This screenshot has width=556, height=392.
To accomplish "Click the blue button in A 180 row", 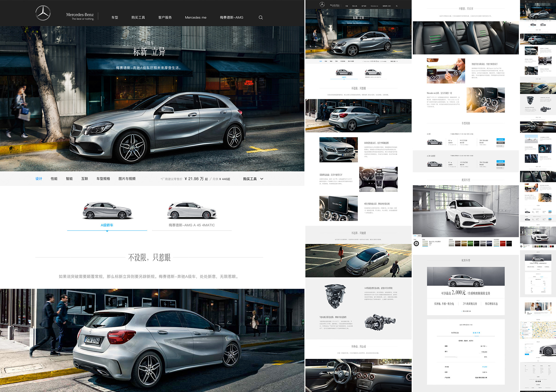I will (500, 139).
